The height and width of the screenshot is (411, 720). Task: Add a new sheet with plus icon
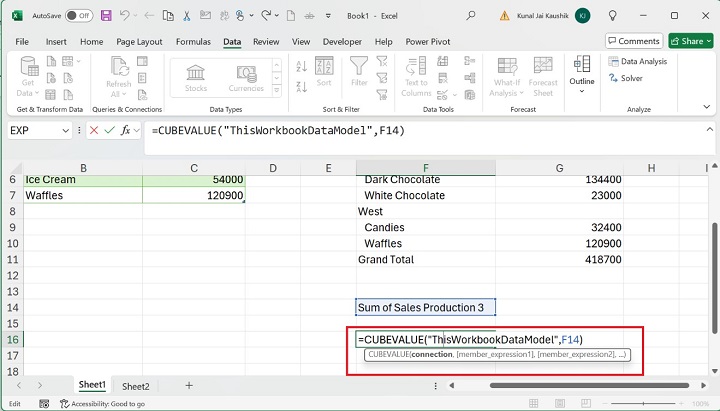[189, 386]
